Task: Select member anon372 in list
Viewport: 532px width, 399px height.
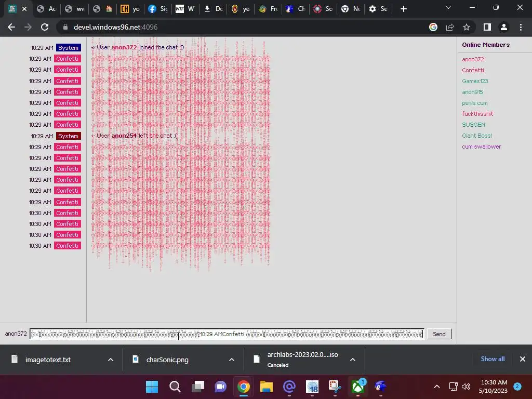Action: [x=473, y=59]
